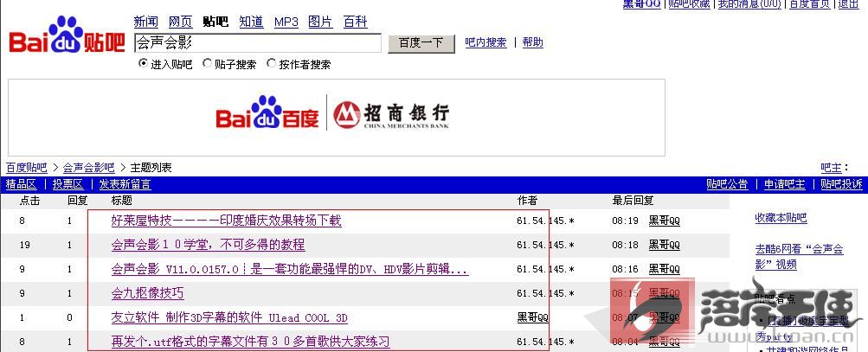The image size is (868, 352).
Task: Open thread 会声会影10学堂，不可多得的教程
Action: click(x=209, y=245)
